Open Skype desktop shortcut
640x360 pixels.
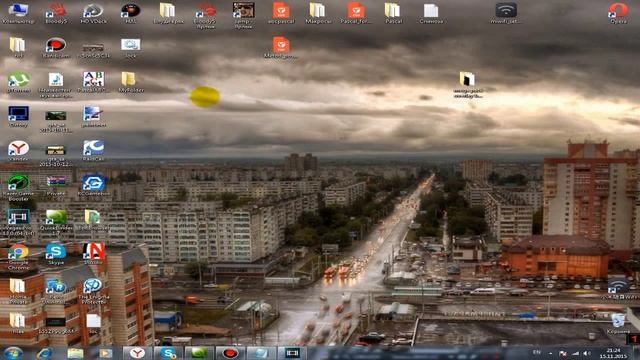tap(56, 254)
